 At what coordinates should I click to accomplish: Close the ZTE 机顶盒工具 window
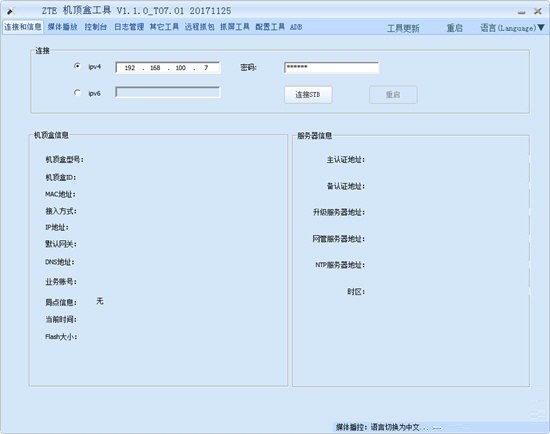coord(538,11)
